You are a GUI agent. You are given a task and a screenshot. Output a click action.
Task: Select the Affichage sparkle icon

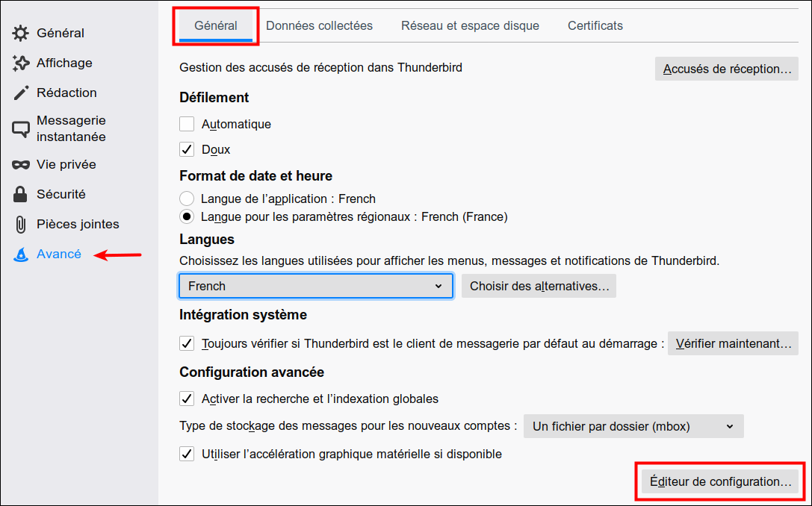(x=21, y=63)
